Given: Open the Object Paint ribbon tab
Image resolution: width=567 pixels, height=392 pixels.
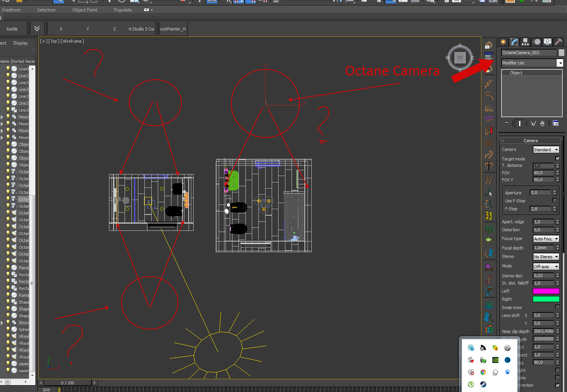Looking at the screenshot, I should pos(85,10).
